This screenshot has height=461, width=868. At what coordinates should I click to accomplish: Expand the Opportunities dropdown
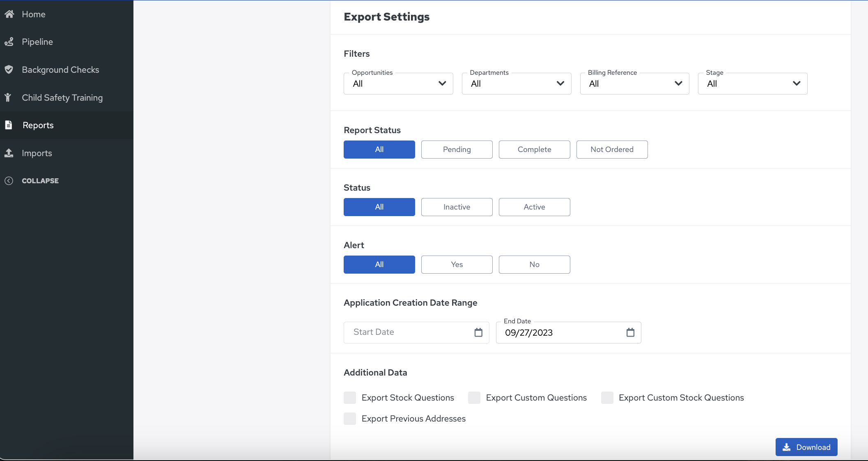[398, 83]
